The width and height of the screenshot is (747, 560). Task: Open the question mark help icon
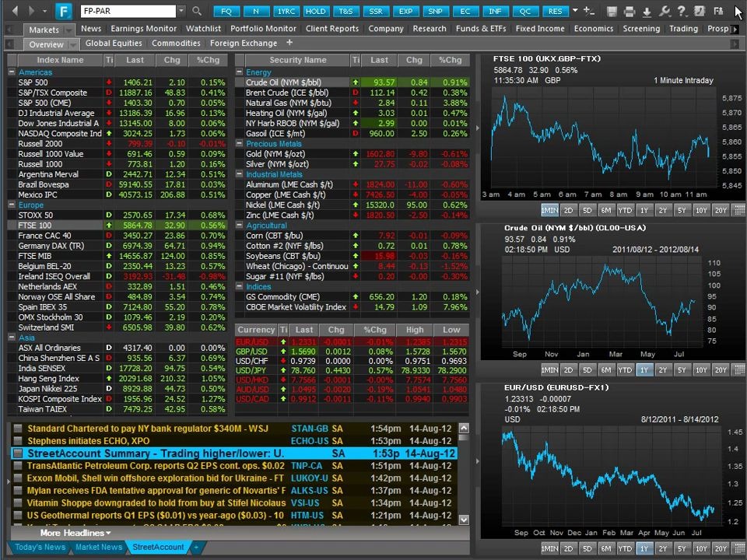tap(682, 12)
